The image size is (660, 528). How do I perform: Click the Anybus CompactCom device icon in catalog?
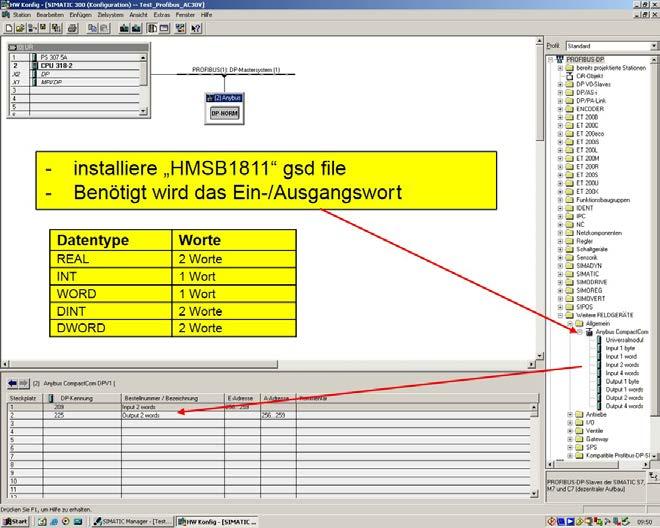point(589,332)
